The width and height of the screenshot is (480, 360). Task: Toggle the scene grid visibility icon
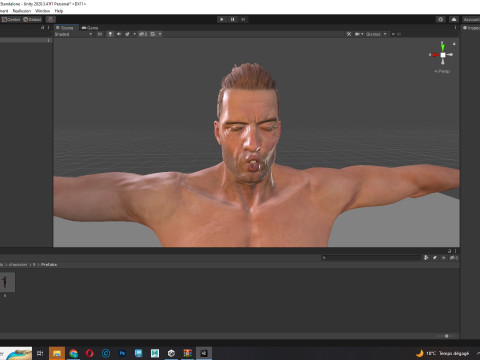point(153,34)
